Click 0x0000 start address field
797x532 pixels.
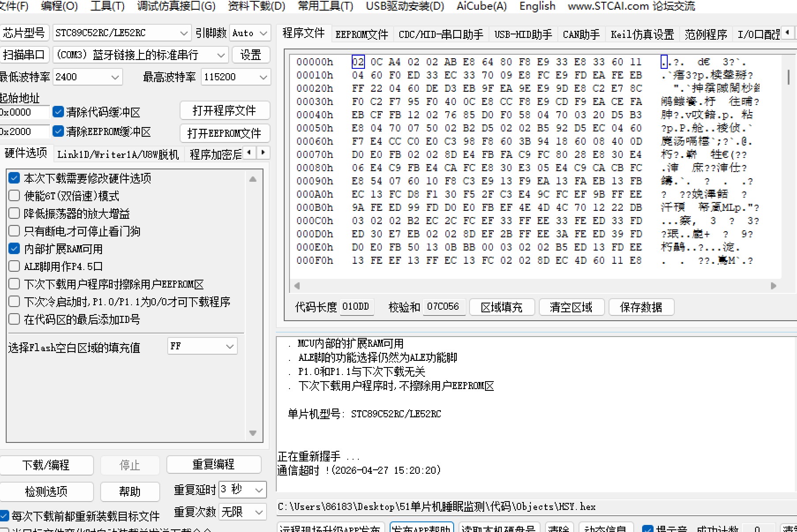[24, 112]
